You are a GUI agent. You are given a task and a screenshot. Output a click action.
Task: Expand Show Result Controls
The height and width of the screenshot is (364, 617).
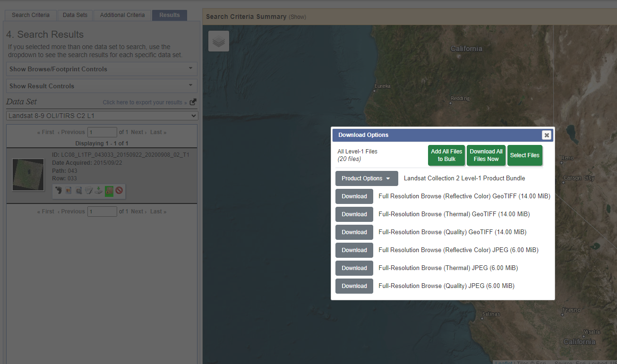(x=102, y=86)
